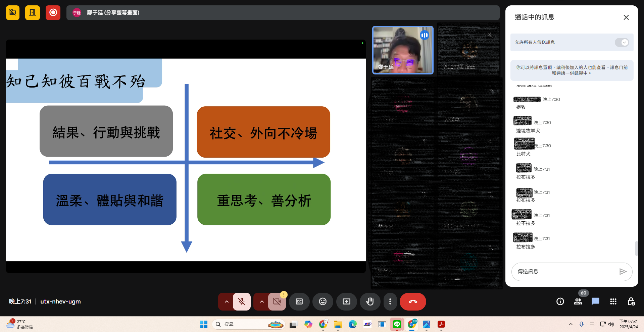Unmute the microphone
This screenshot has width=644, height=332.
click(x=242, y=301)
